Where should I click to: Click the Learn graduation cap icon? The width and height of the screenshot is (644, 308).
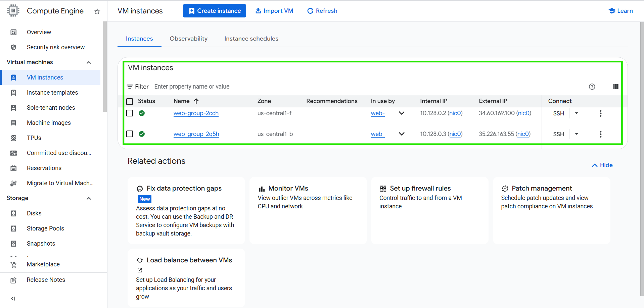click(x=612, y=11)
